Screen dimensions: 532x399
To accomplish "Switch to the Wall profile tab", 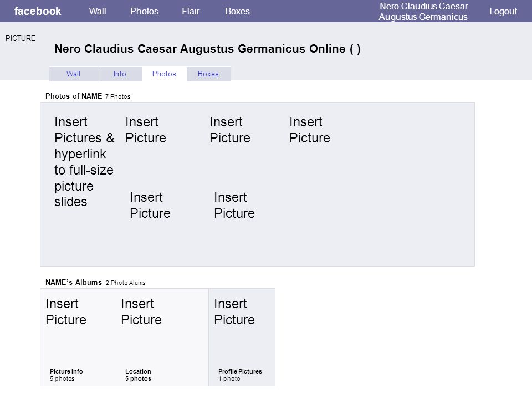I will (73, 74).
